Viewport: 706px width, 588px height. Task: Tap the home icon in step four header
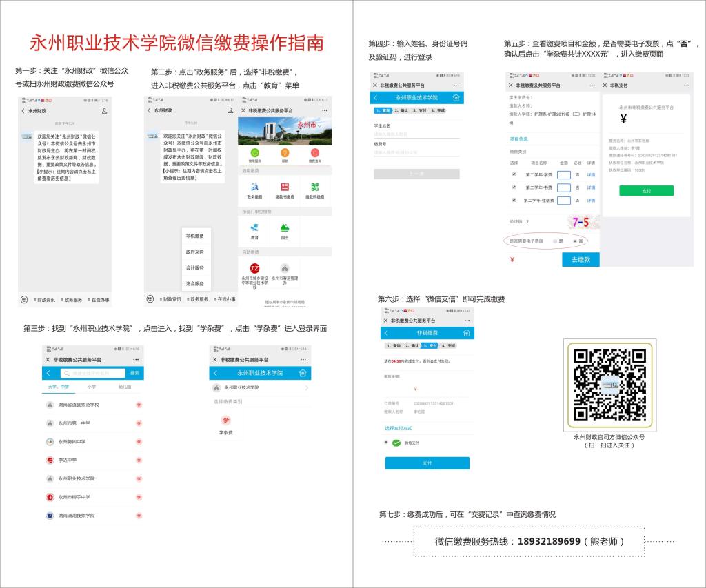(456, 98)
